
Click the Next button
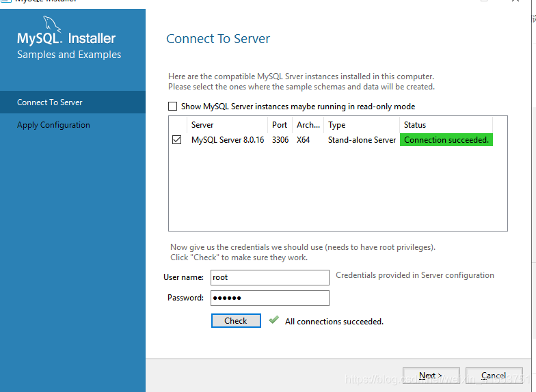click(431, 376)
